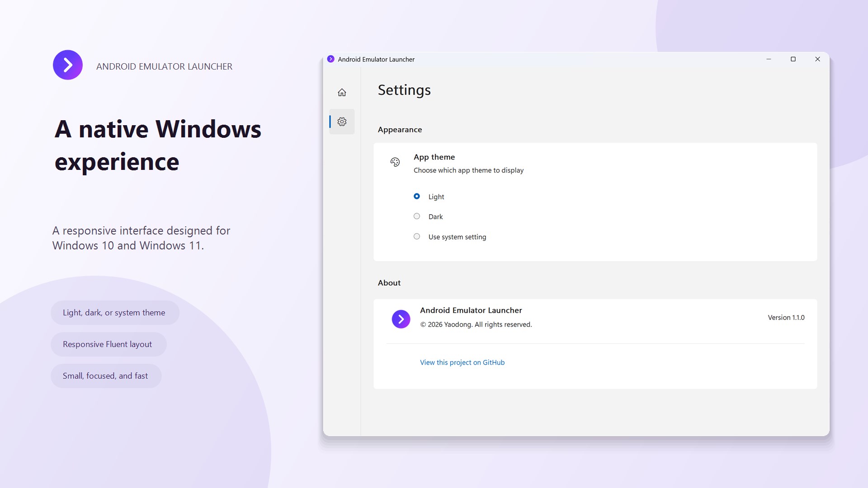Click the Settings page heading
Image resolution: width=868 pixels, height=488 pixels.
(404, 90)
